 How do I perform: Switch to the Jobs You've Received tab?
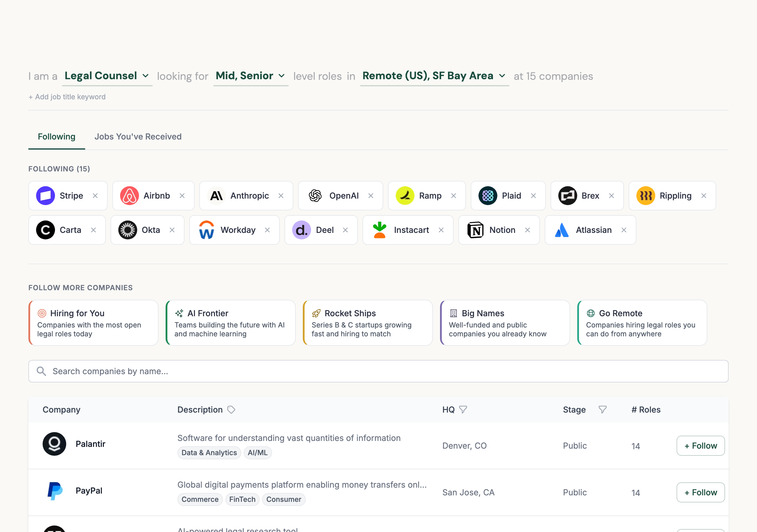pos(138,137)
